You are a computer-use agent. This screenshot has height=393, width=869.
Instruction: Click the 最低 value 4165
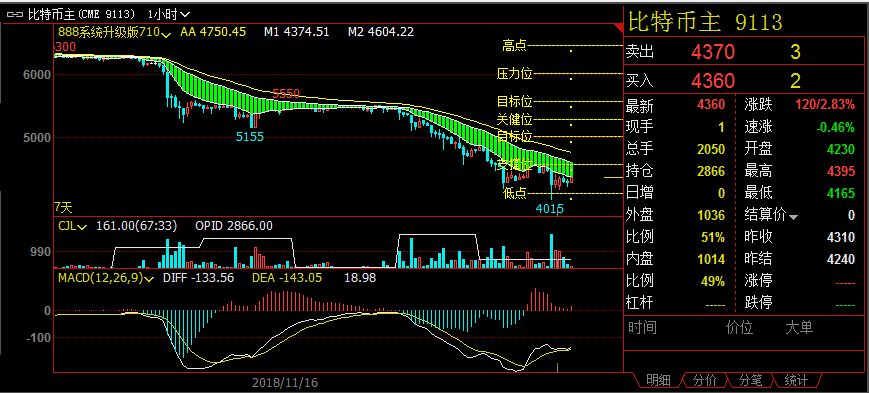(x=841, y=193)
